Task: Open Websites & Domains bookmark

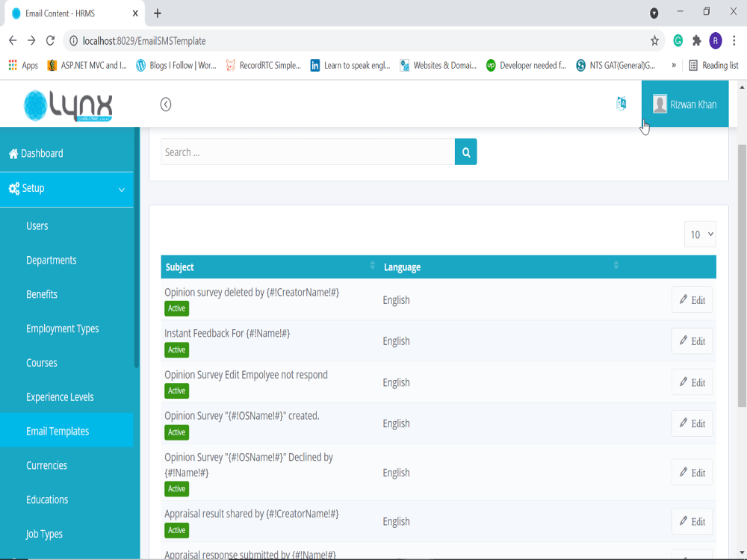Action: [x=438, y=65]
